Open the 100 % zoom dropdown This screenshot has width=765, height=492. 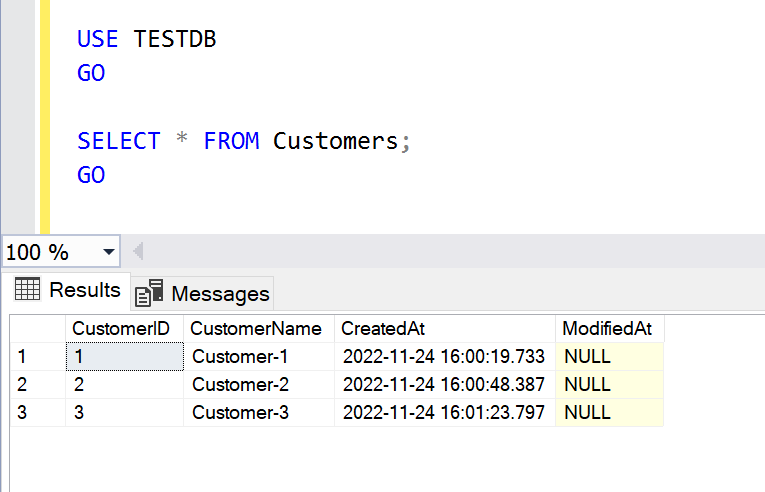pyautogui.click(x=108, y=252)
